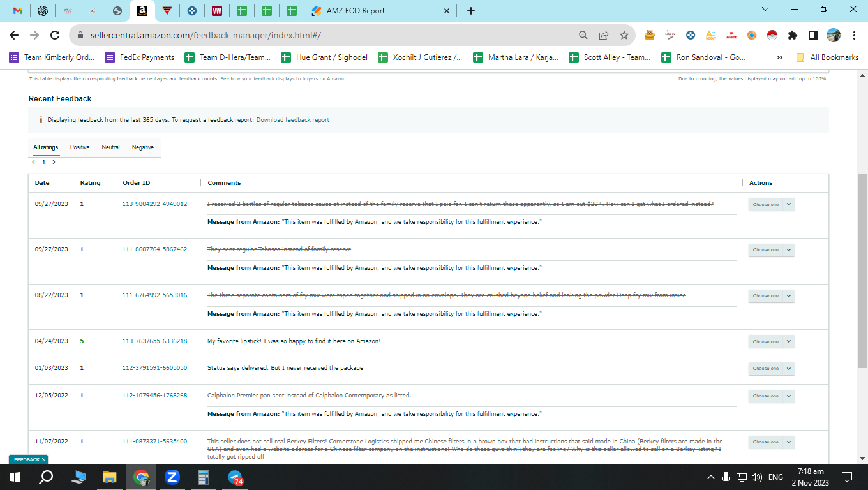Open the All Bookmarks folder
868x490 pixels.
coord(827,57)
